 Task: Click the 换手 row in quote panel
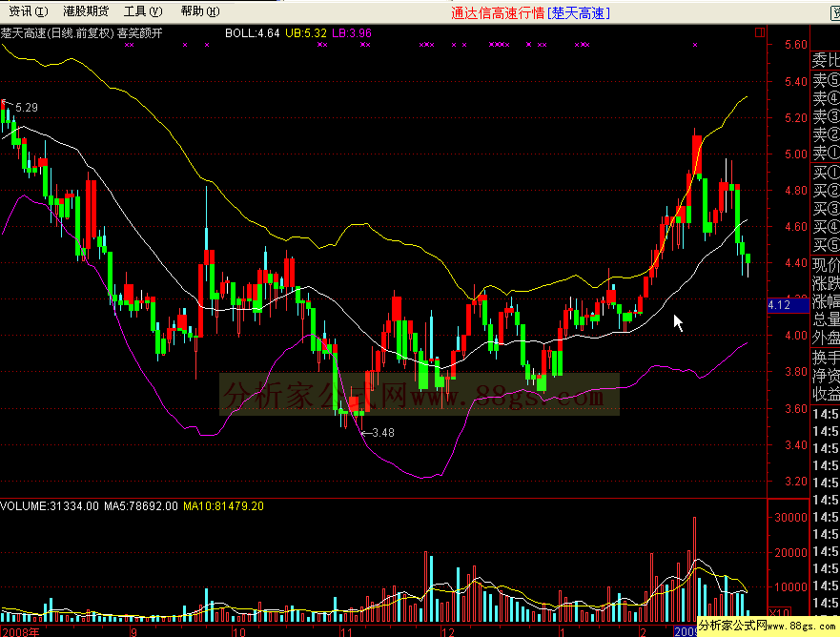click(x=826, y=358)
